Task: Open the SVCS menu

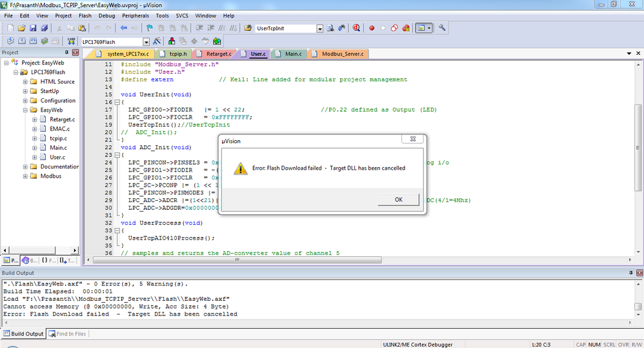Action: pyautogui.click(x=182, y=15)
